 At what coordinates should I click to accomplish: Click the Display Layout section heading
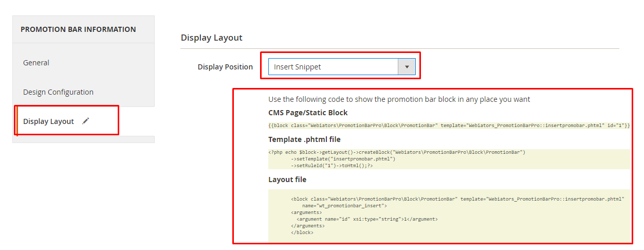tap(212, 38)
